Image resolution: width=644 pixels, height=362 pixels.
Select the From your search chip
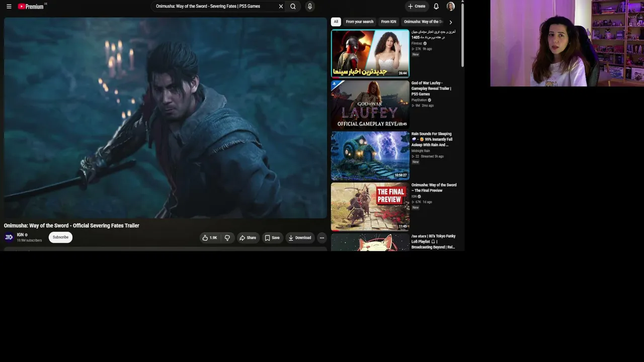[359, 22]
